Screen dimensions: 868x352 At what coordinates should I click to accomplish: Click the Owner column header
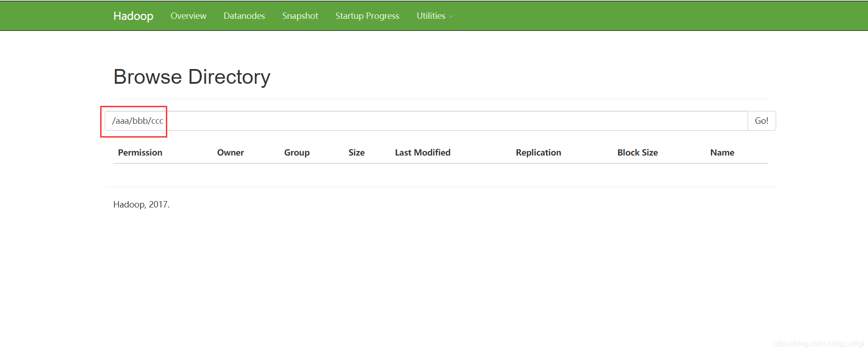pyautogui.click(x=231, y=152)
